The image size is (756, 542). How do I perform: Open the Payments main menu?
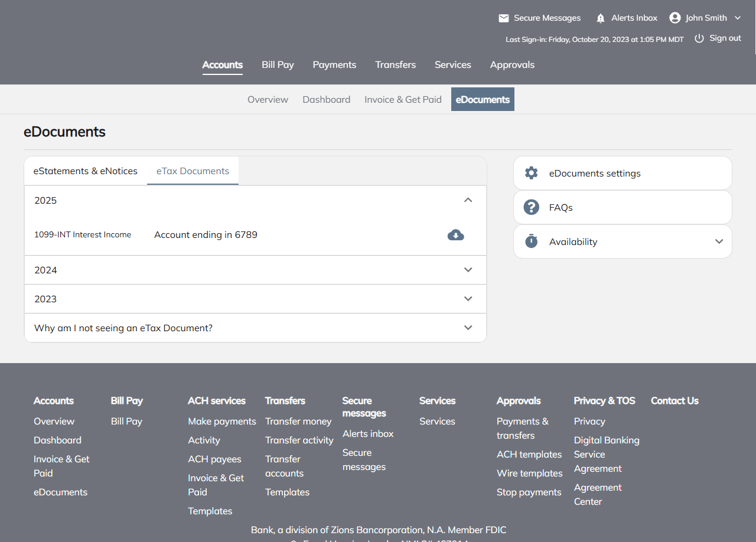point(334,65)
